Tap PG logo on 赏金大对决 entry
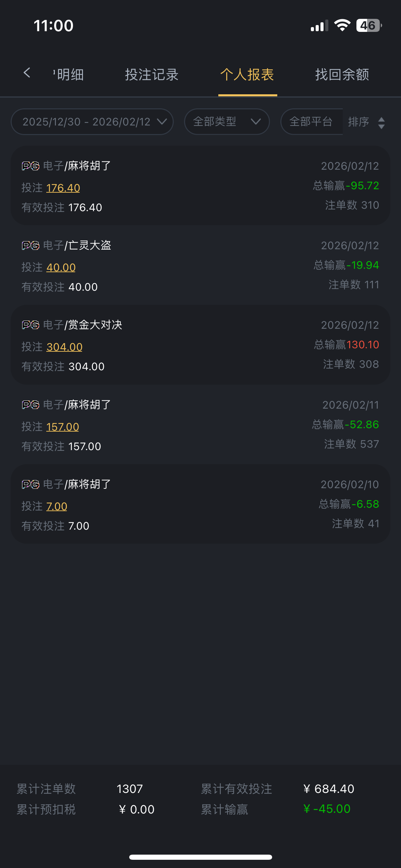The height and width of the screenshot is (868, 401). tap(31, 325)
